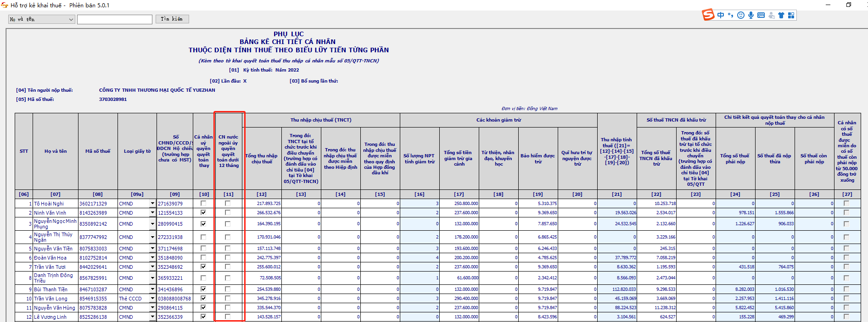Toggle Chinese input mode icon

point(721,15)
